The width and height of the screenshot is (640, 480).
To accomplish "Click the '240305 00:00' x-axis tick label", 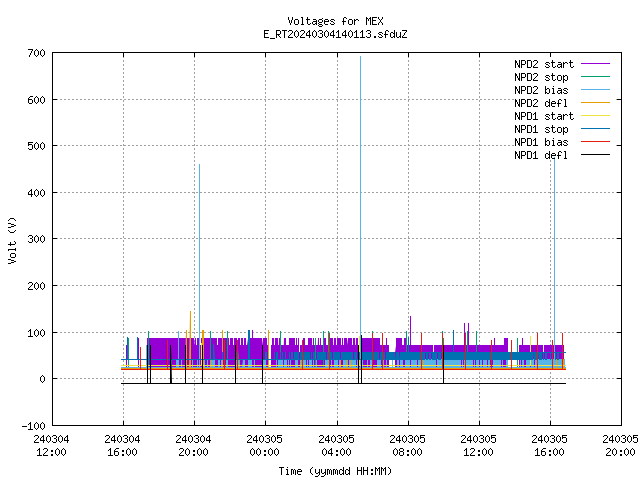I will pos(264,446).
